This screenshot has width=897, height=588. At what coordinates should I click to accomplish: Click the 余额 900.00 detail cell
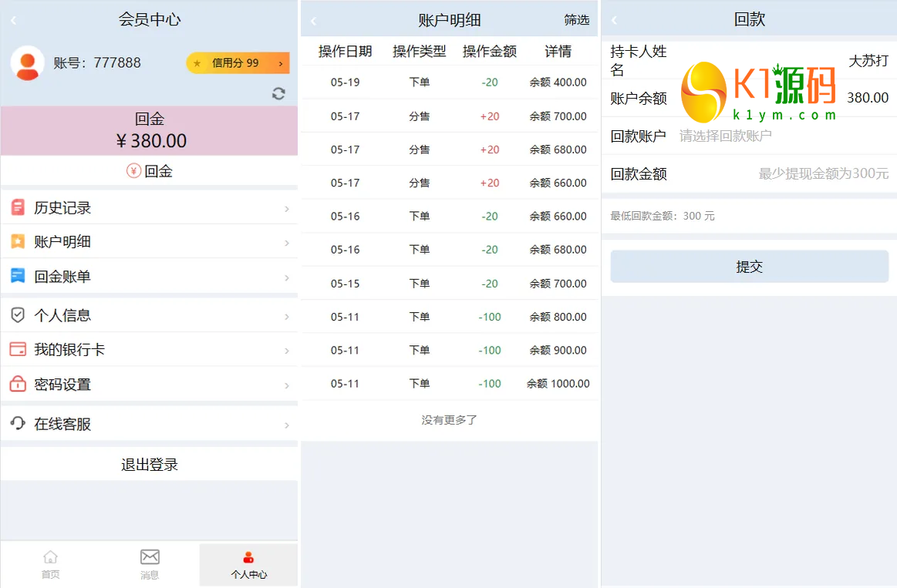click(558, 351)
